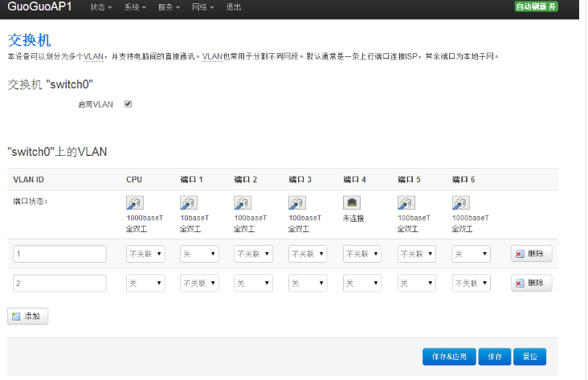Click the Port 3 status icon
The height and width of the screenshot is (380, 588).
click(297, 203)
